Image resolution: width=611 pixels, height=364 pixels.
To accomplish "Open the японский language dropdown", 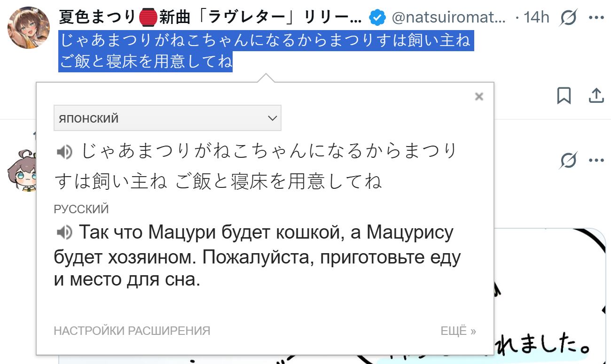I will pos(167,118).
